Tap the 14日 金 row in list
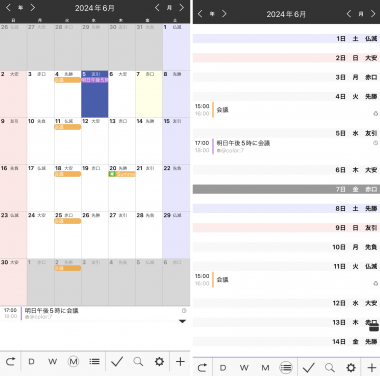 pos(286,342)
